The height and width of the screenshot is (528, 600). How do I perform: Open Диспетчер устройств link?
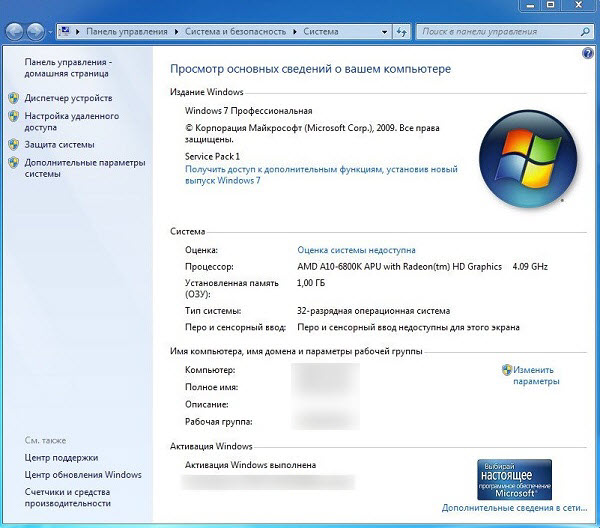(68, 98)
